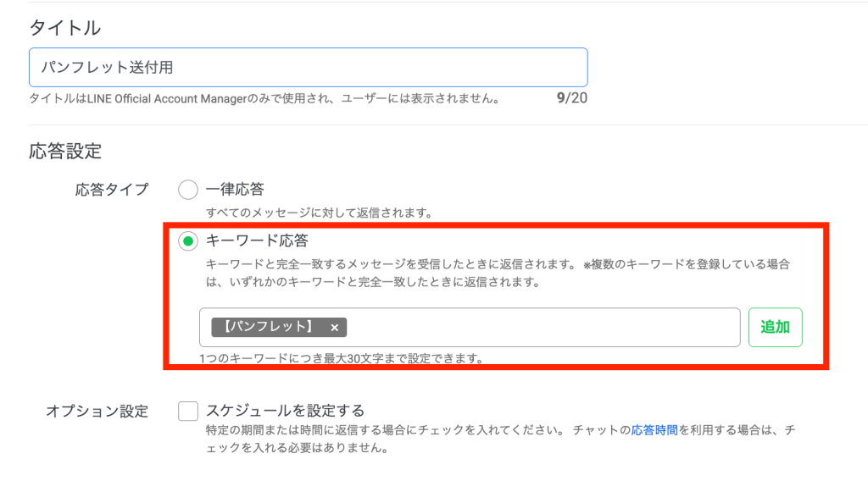Choose the キーワード応答 radio button
868x492 pixels.
pos(187,240)
